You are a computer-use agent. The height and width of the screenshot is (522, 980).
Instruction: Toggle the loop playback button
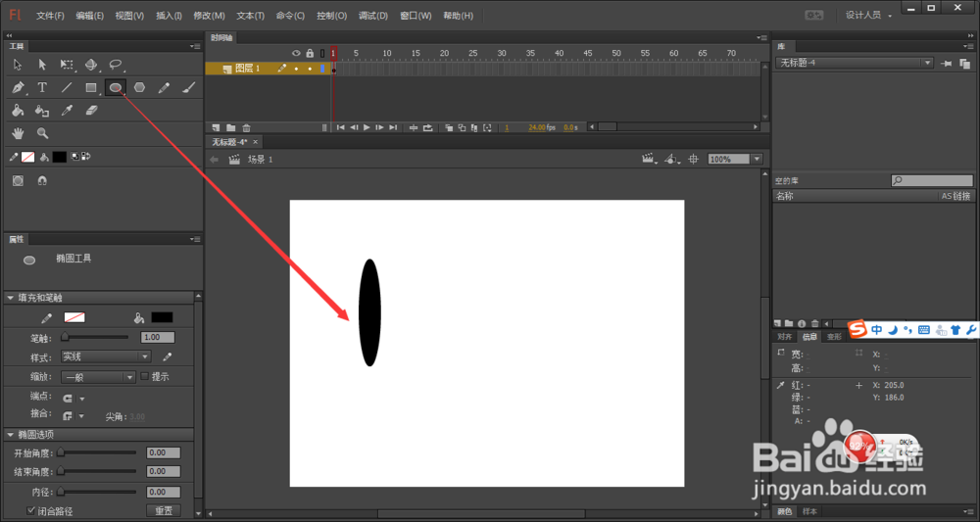[x=427, y=127]
